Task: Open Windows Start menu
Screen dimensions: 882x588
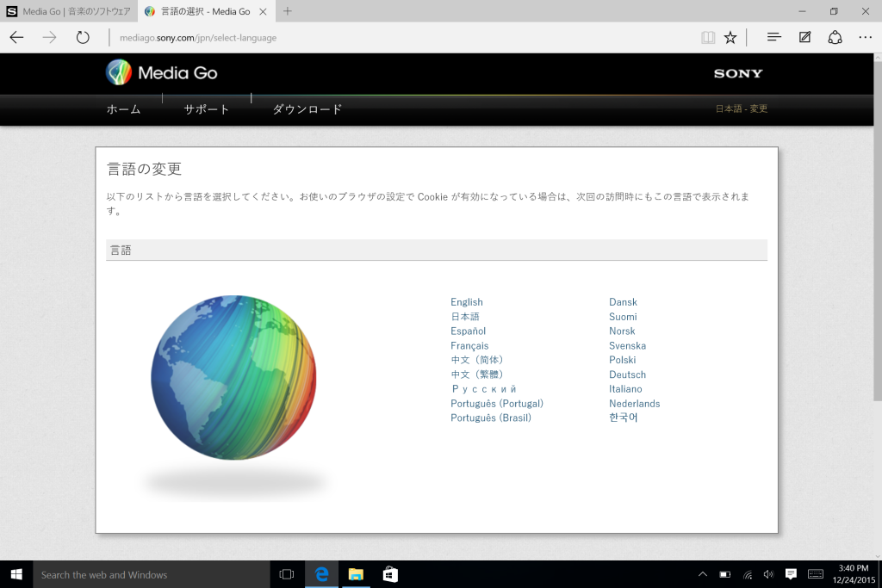Action: [16, 574]
